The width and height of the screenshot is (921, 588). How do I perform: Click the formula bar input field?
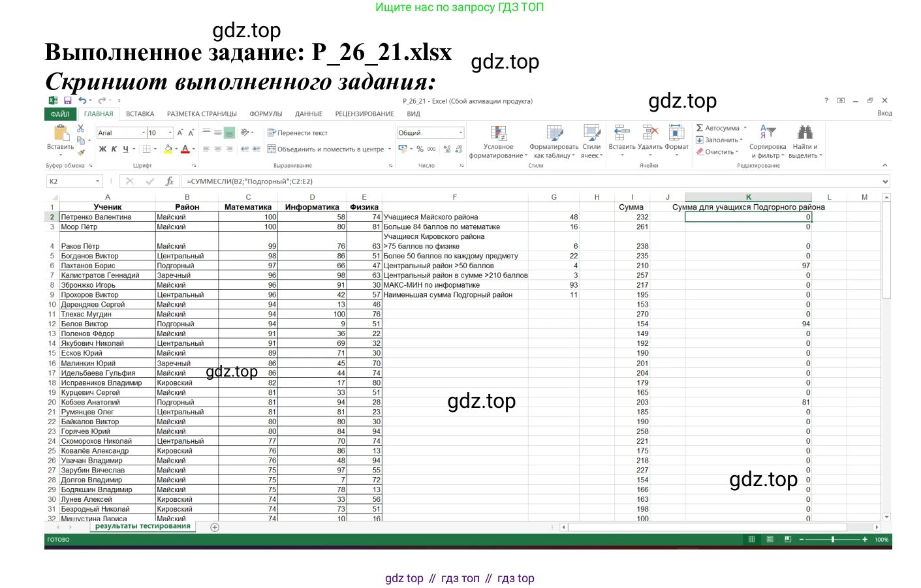pos(531,181)
